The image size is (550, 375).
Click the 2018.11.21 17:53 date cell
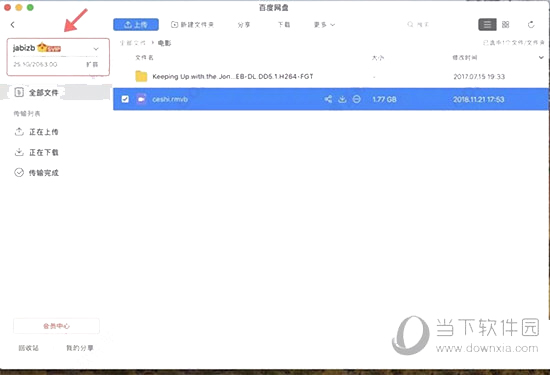coord(479,99)
